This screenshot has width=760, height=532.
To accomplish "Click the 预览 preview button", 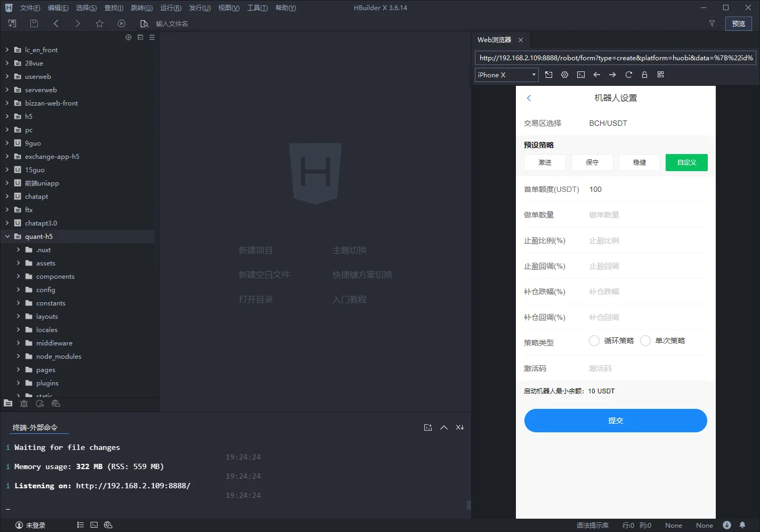I will [x=738, y=23].
